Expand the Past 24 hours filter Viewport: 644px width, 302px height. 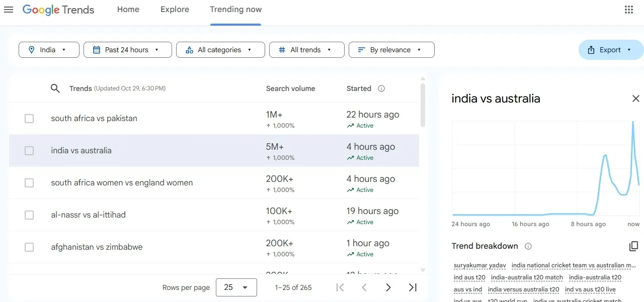point(127,50)
